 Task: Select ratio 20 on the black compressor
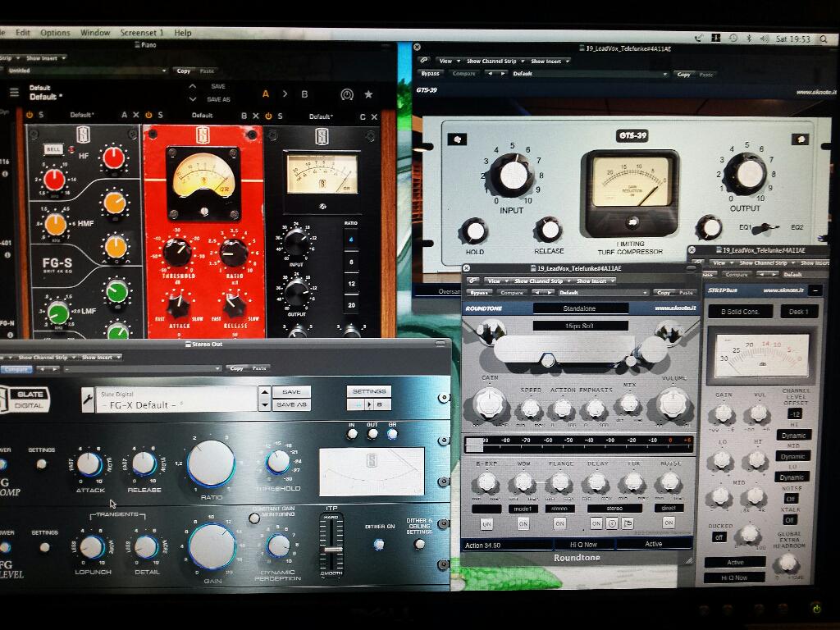click(x=351, y=305)
